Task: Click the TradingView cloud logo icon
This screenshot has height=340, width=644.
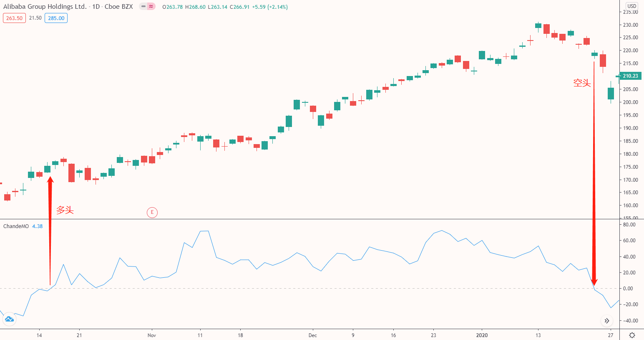Action: 9,320
